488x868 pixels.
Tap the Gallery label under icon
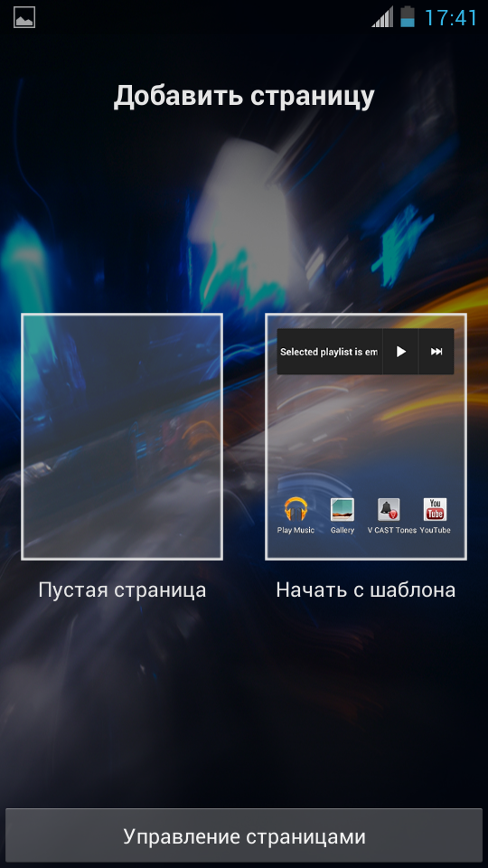(x=342, y=530)
